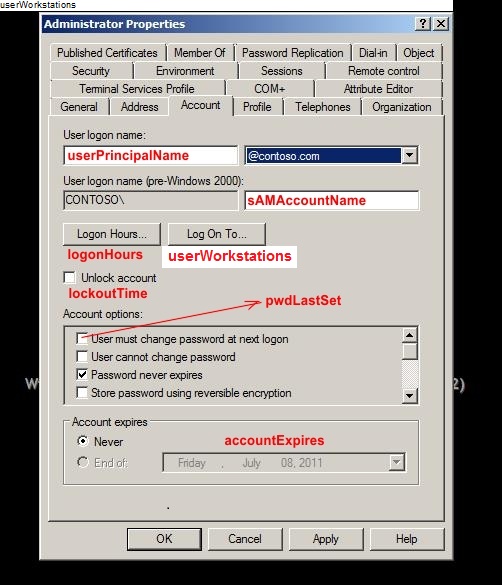Open the Logon Hours dialog
This screenshot has width=502, height=585.
click(x=112, y=234)
